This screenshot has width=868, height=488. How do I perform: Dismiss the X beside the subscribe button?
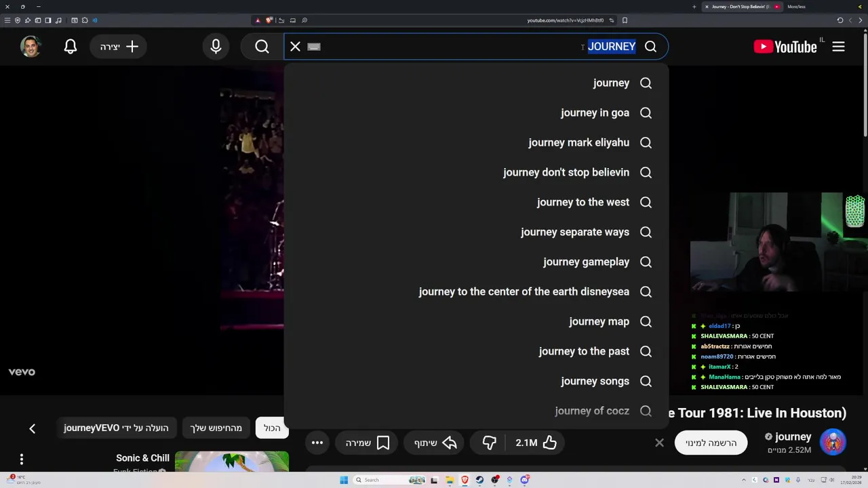tap(659, 443)
